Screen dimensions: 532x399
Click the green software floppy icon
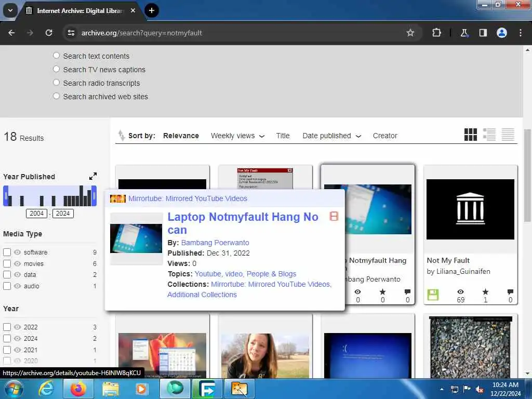click(x=433, y=295)
